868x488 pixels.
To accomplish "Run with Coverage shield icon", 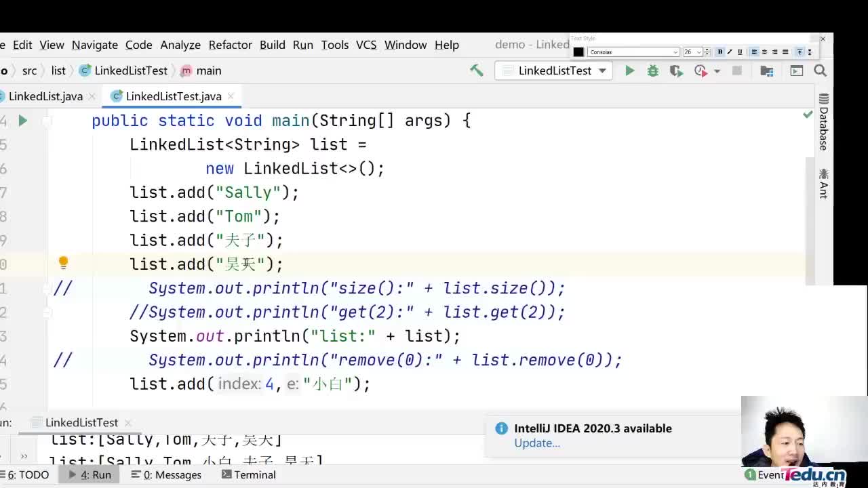I will (675, 70).
